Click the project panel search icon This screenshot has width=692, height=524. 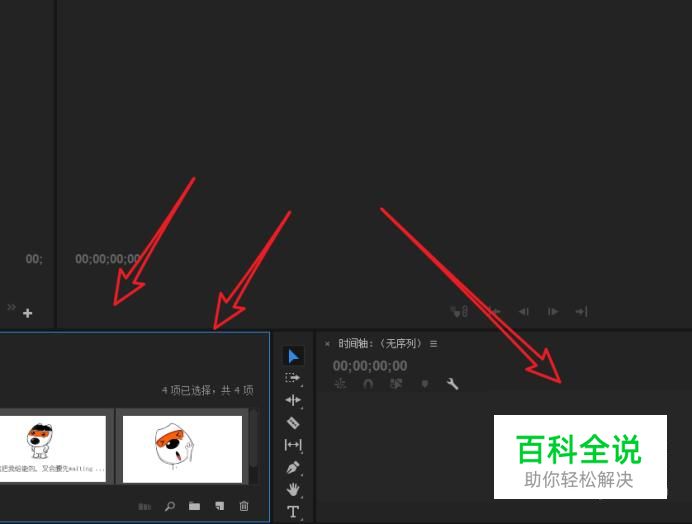pyautogui.click(x=169, y=506)
